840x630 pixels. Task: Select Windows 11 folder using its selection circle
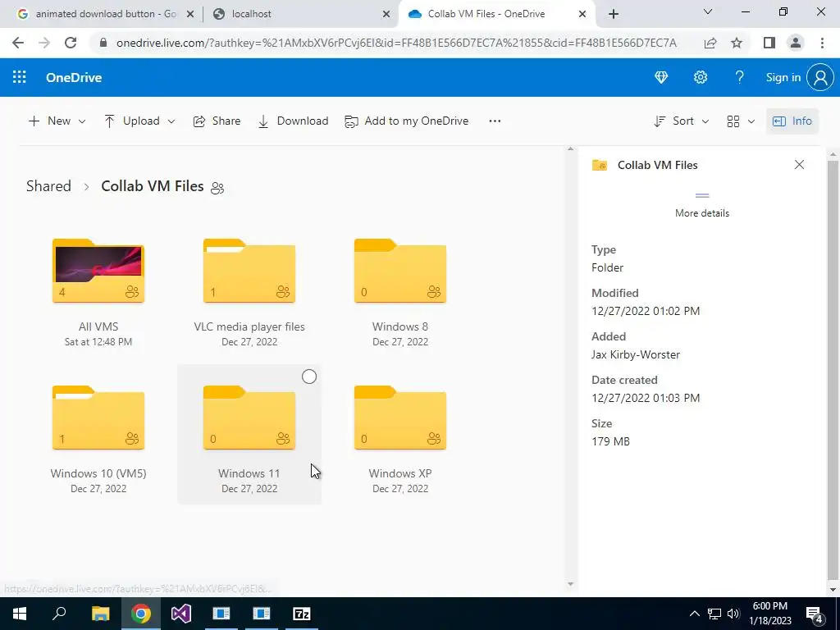pyautogui.click(x=309, y=377)
